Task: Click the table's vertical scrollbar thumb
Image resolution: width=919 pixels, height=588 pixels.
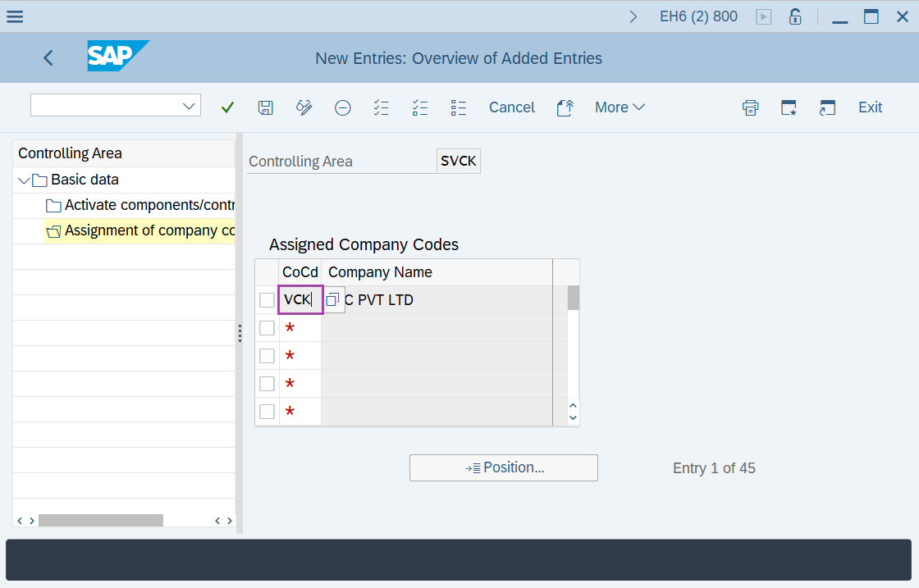Action: point(574,298)
